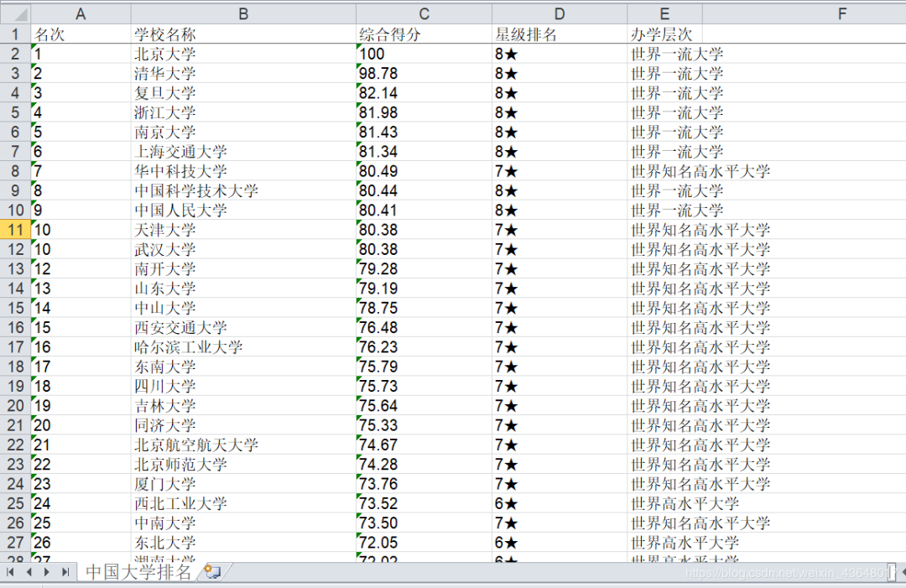Click 8★ rating in 中国科学技术大学 row
The image size is (906, 588).
tap(559, 190)
